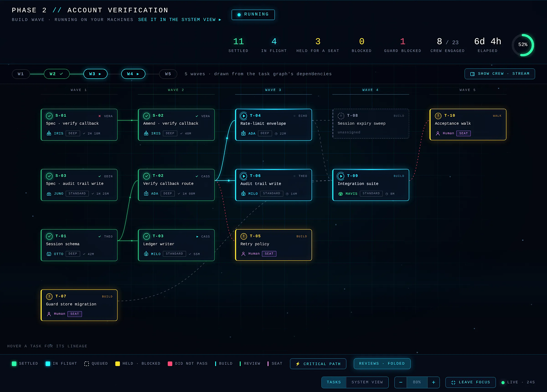Toggle Show Crew · Stream panel
This screenshot has width=547, height=392.
(x=500, y=74)
